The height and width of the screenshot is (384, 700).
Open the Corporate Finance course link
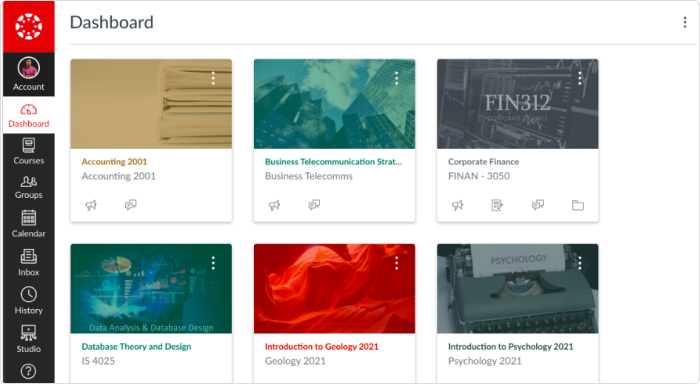click(483, 162)
